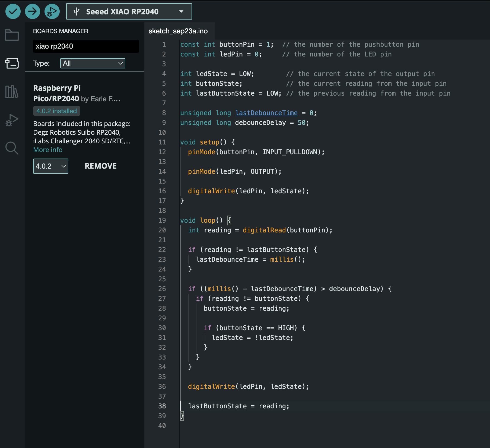Click the USB icon in board selector
Viewport: 490px width, 448px height.
[77, 11]
